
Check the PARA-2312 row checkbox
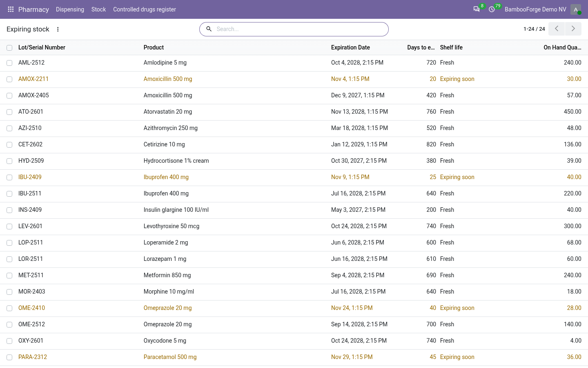coord(9,357)
